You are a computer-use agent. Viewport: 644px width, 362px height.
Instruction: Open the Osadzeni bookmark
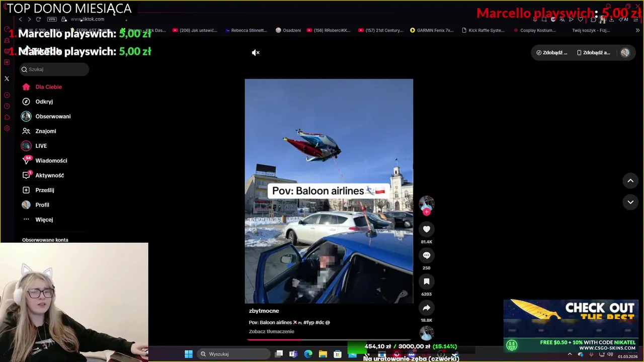click(x=288, y=30)
